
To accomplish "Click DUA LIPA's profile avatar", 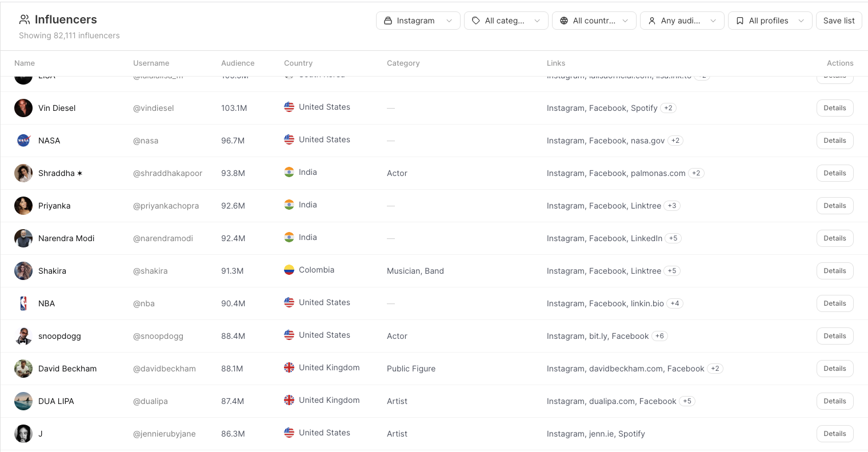I will click(x=23, y=401).
